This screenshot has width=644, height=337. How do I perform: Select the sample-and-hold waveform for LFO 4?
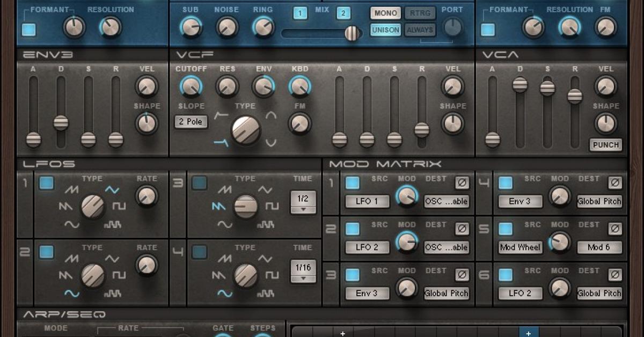[x=266, y=292]
